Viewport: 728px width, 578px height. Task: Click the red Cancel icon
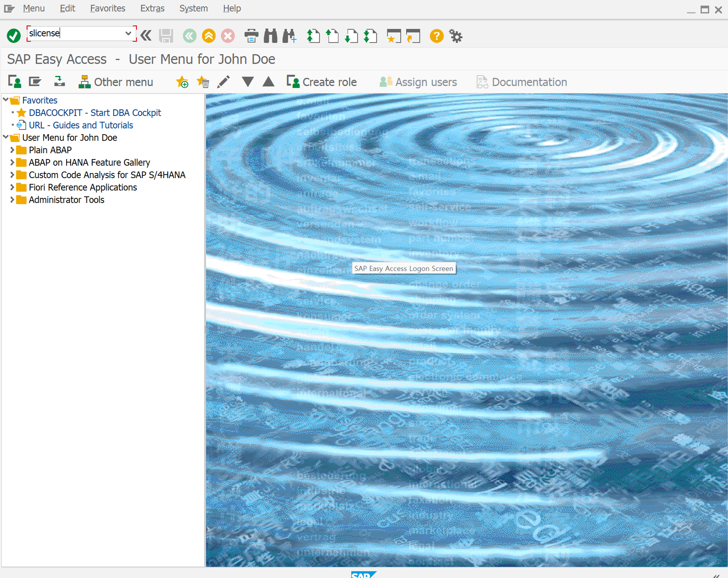pos(228,36)
